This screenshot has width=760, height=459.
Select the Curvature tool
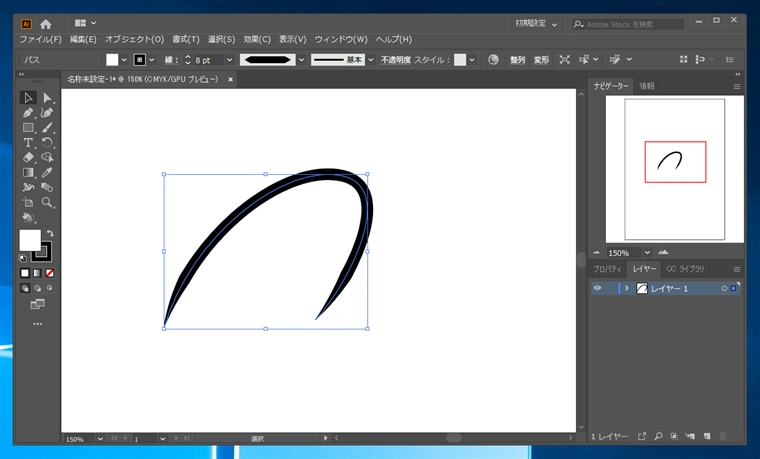[x=47, y=113]
